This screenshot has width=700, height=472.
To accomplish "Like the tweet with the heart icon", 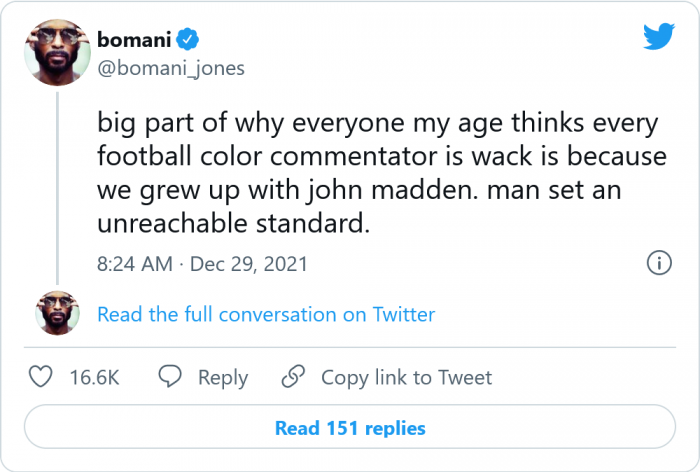I will (40, 377).
